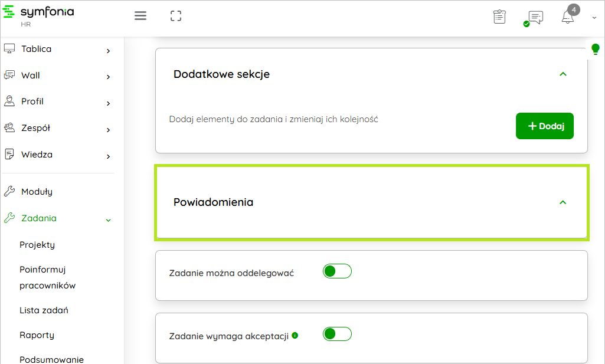Open 'Poinformuj pracowników' in the sidebar

pos(47,277)
